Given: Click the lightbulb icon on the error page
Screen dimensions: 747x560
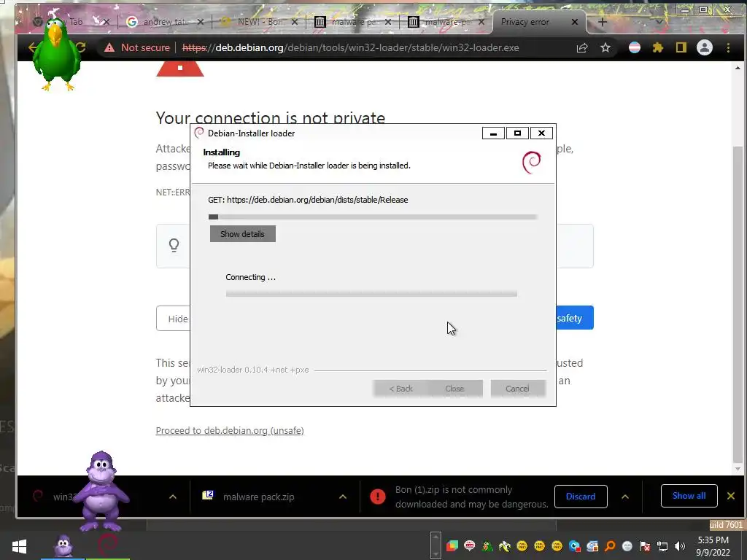Looking at the screenshot, I should coord(174,245).
